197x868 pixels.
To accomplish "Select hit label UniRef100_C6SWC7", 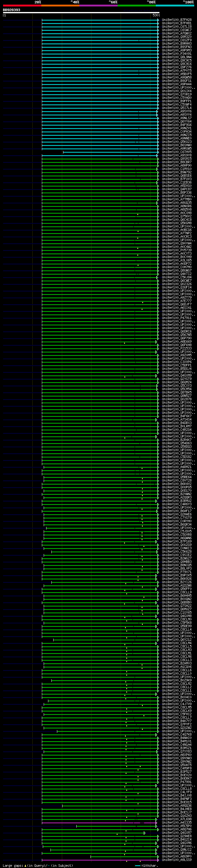I will click(x=177, y=30).
